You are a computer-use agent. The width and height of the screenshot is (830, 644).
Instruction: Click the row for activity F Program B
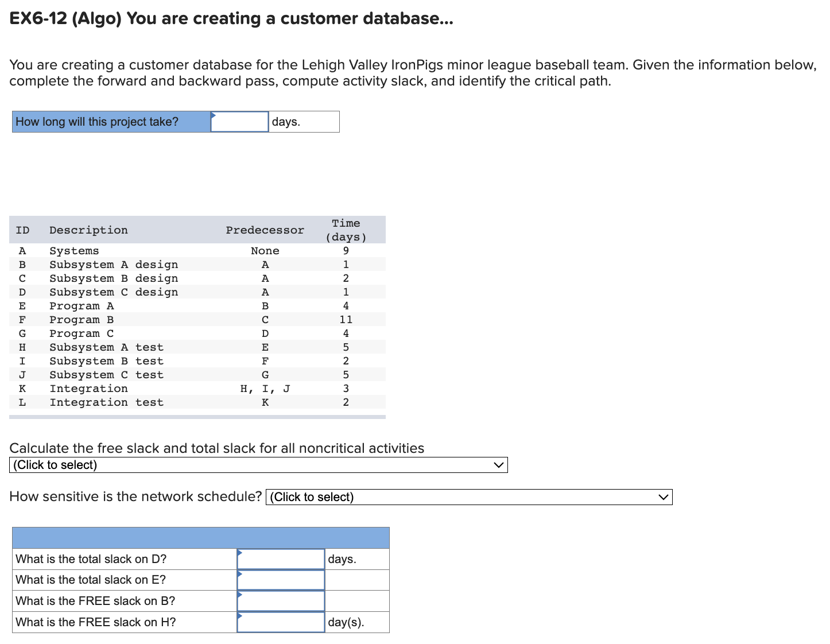[x=172, y=320]
